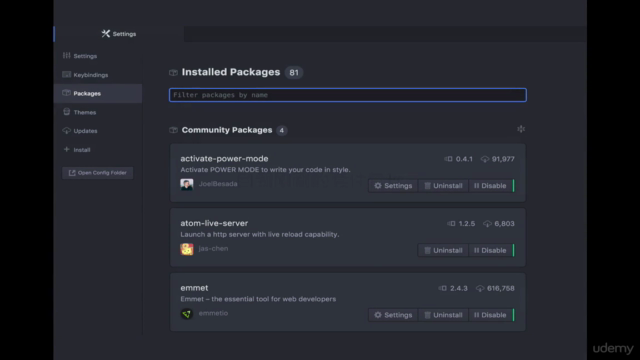Open settings for the emmet package
Image resolution: width=640 pixels, height=360 pixels.
393,315
